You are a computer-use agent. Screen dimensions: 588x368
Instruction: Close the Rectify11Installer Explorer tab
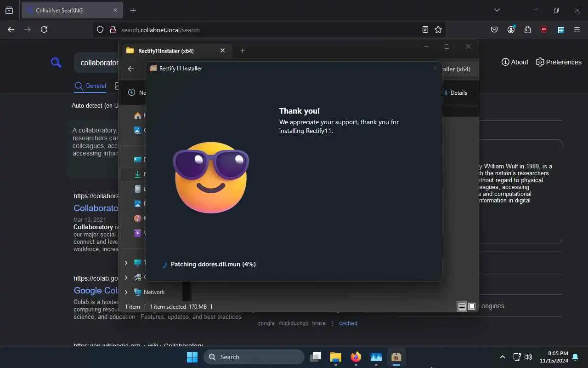click(x=223, y=51)
